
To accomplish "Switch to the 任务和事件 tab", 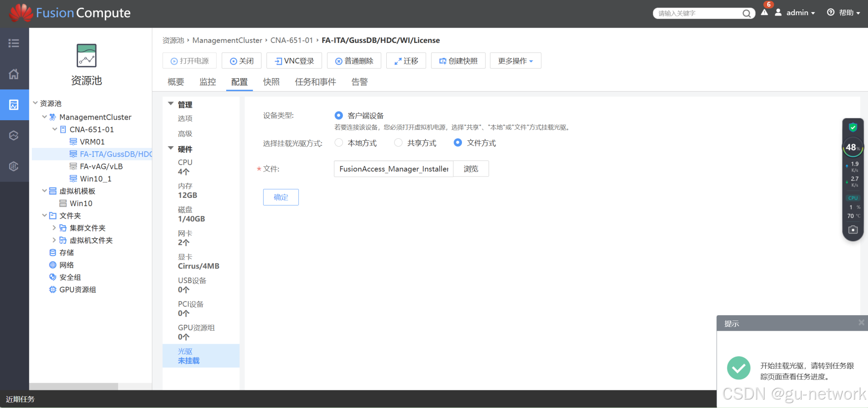I will 315,82.
